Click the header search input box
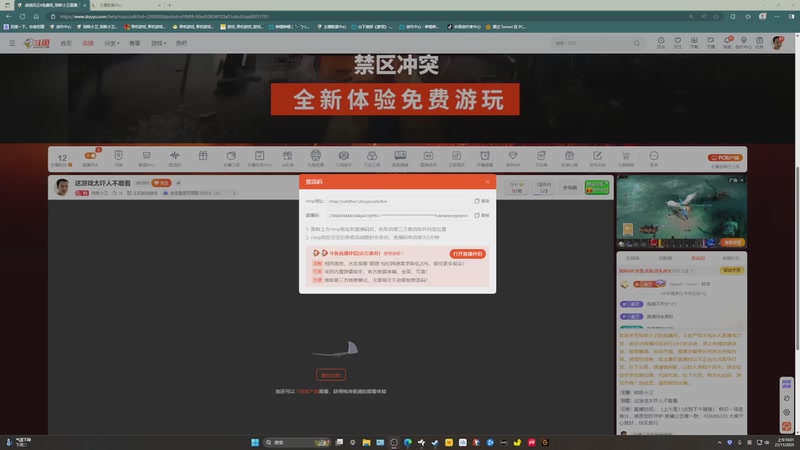800x450 pixels. [x=592, y=43]
